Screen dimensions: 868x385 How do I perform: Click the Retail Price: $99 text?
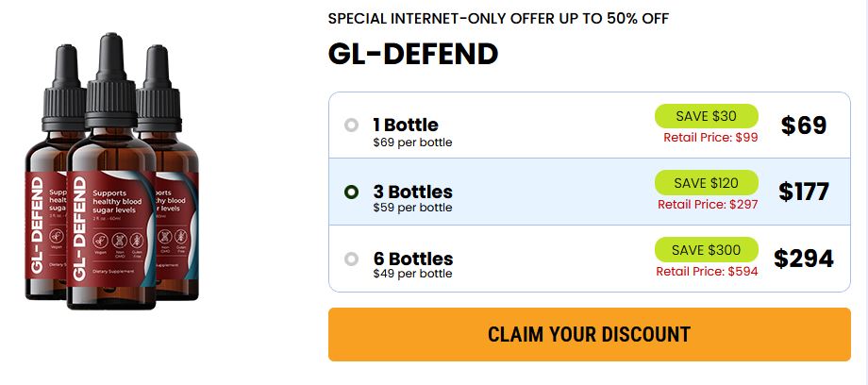[x=710, y=137]
